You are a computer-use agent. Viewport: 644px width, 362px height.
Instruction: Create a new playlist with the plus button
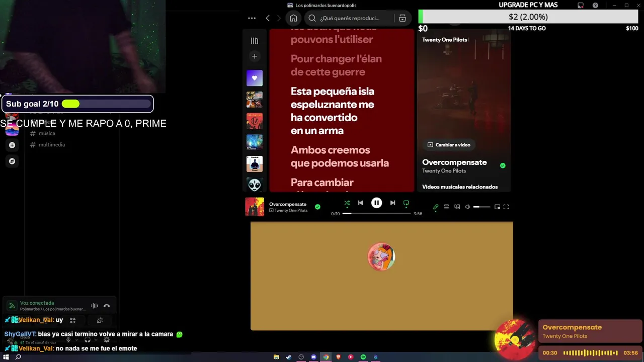[255, 56]
